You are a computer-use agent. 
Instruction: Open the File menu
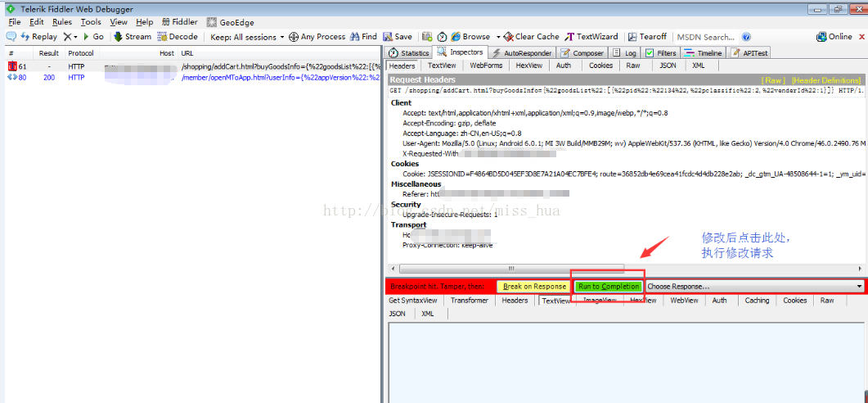point(15,22)
